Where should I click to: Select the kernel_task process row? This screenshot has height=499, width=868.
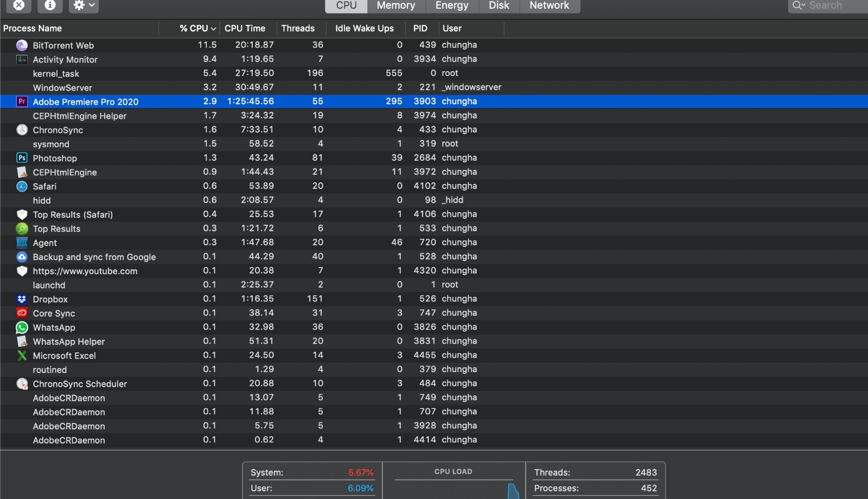click(434, 73)
